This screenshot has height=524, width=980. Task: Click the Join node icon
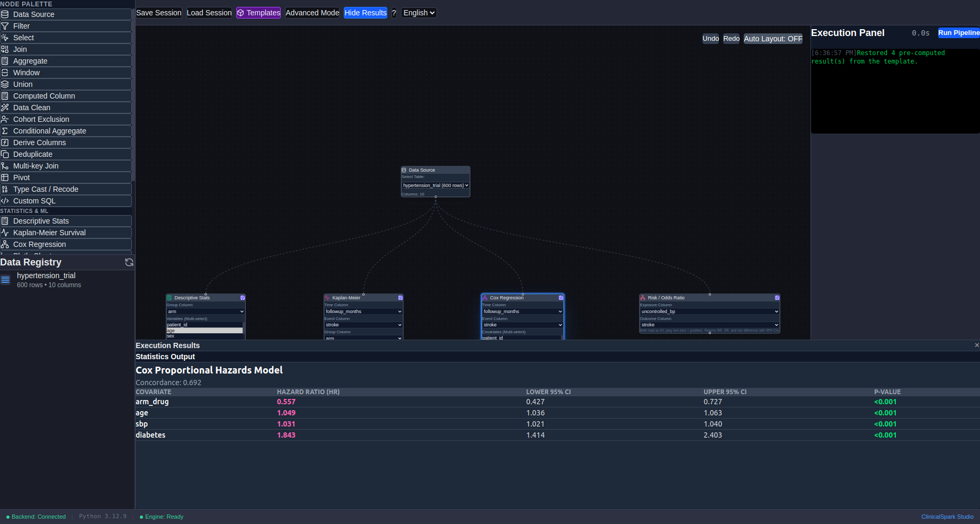tap(5, 49)
